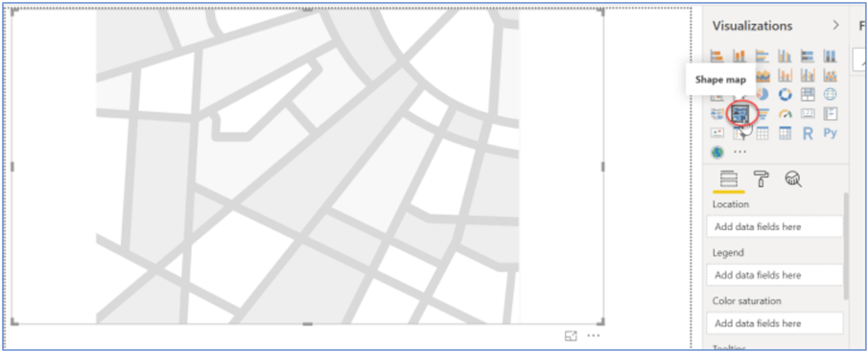This screenshot has width=868, height=352.
Task: Click the circled Shape map visual icon
Action: (740, 114)
